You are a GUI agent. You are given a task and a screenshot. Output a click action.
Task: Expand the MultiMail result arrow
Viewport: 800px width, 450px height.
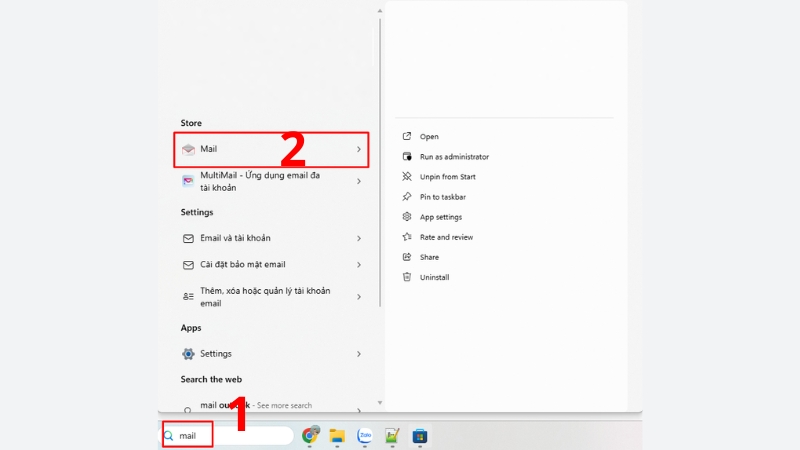coord(359,181)
